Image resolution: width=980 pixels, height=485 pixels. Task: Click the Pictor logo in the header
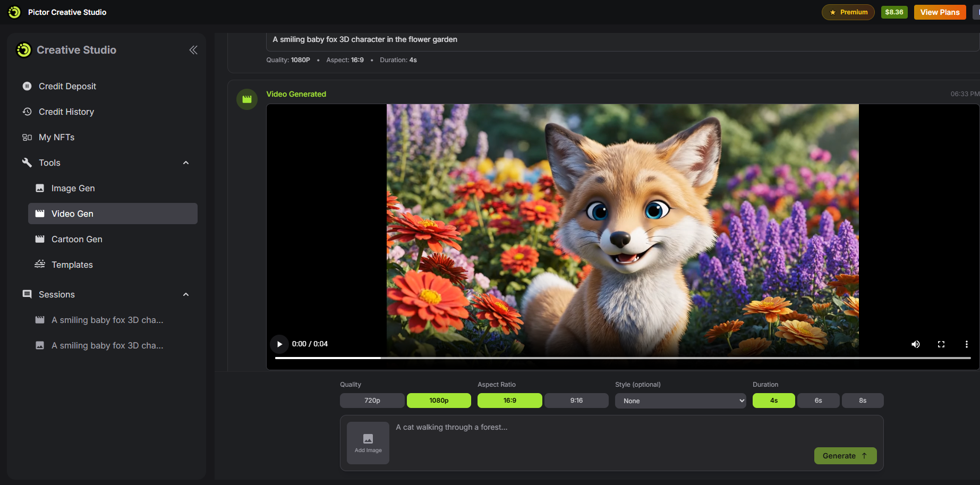(x=14, y=12)
